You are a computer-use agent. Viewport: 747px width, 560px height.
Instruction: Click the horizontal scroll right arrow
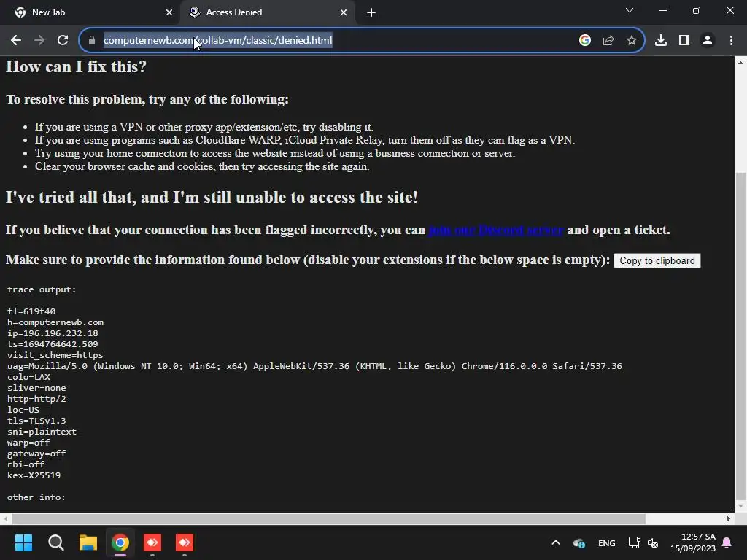[729, 518]
